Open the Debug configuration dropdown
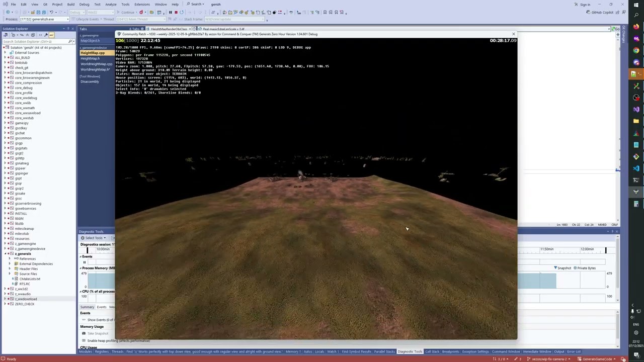Image resolution: width=644 pixels, height=362 pixels. pos(77,12)
